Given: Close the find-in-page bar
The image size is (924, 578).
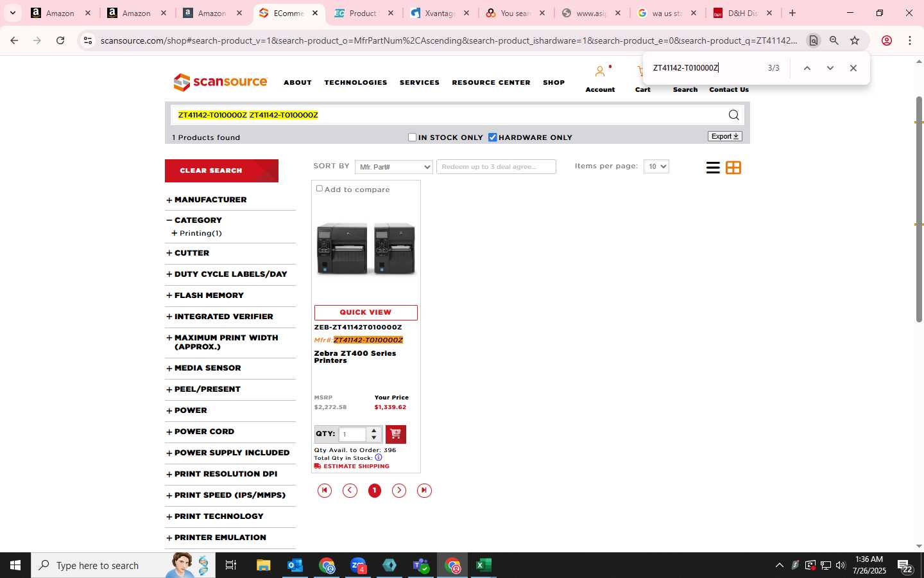Looking at the screenshot, I should pyautogui.click(x=853, y=68).
